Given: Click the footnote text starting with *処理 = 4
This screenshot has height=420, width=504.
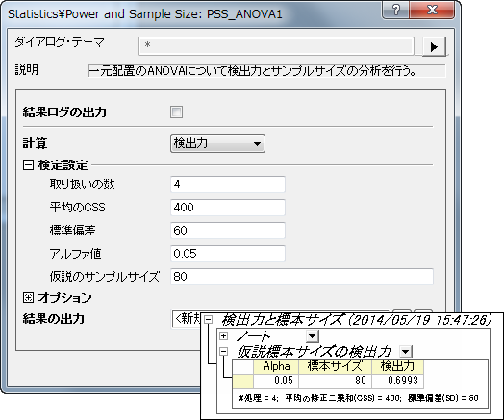Looking at the screenshot, I should [359, 398].
